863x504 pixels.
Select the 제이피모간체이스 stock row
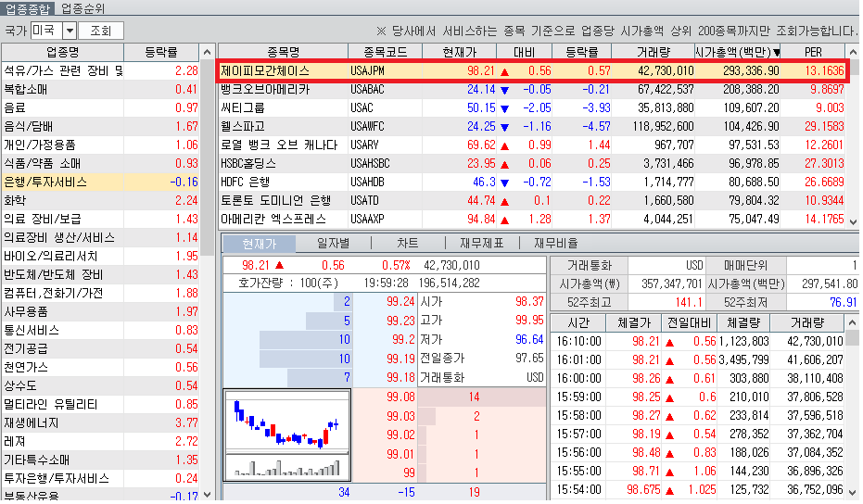(x=532, y=70)
